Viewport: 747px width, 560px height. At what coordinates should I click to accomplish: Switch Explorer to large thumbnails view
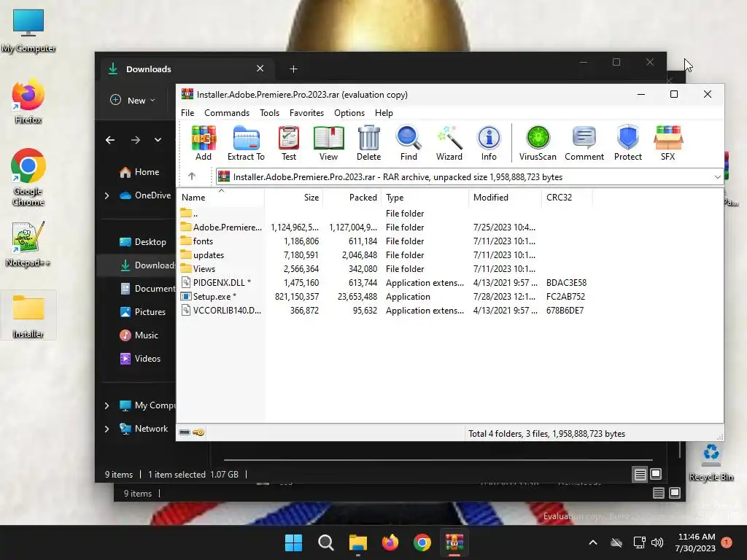pyautogui.click(x=656, y=474)
